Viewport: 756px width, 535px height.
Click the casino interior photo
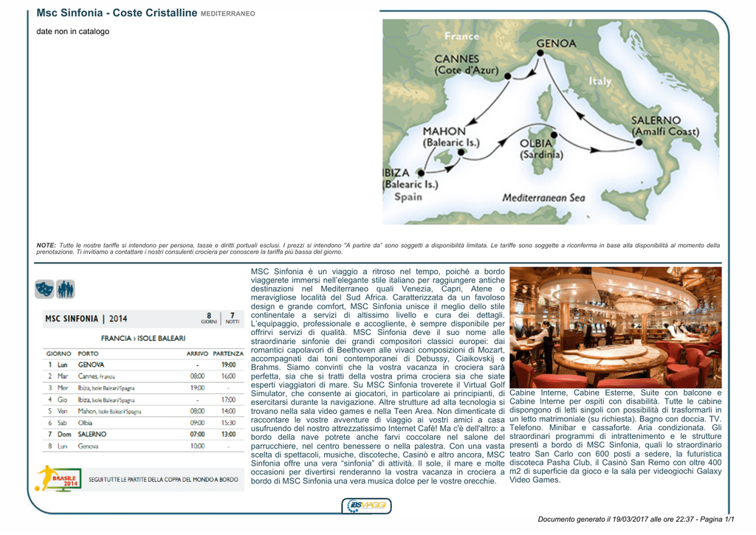click(x=615, y=327)
